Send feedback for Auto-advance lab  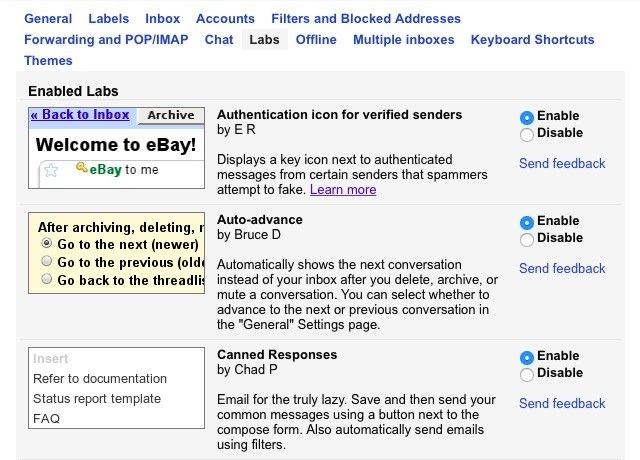(562, 268)
